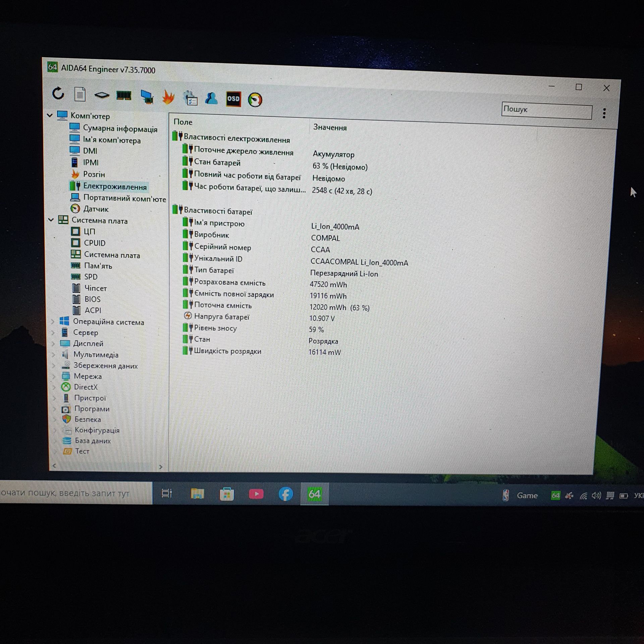
Task: Click the search field Пошук
Action: [547, 111]
